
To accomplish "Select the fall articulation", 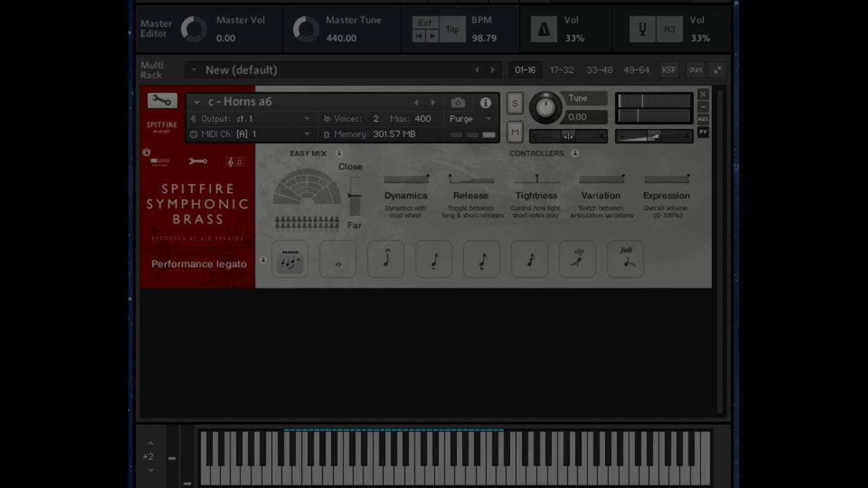I will click(x=625, y=259).
